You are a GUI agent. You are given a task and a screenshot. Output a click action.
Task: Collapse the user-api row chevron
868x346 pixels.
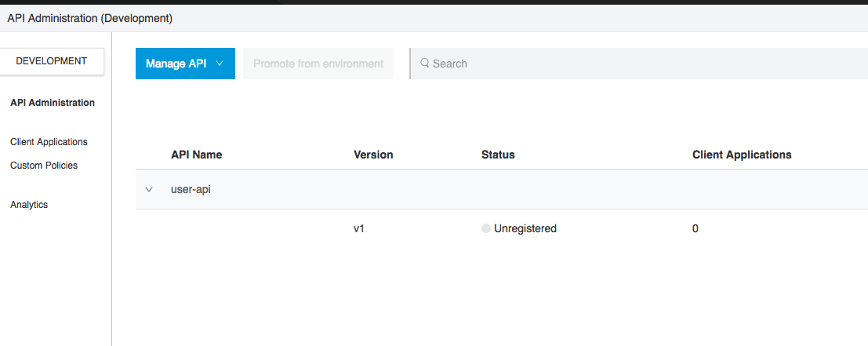pos(149,190)
